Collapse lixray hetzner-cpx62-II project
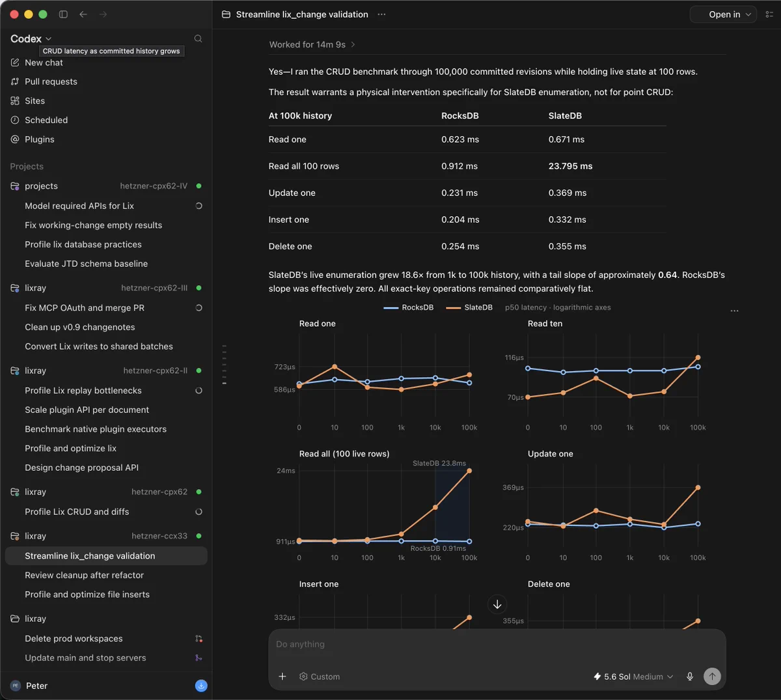Screen dimensions: 781x700 (x=106, y=371)
